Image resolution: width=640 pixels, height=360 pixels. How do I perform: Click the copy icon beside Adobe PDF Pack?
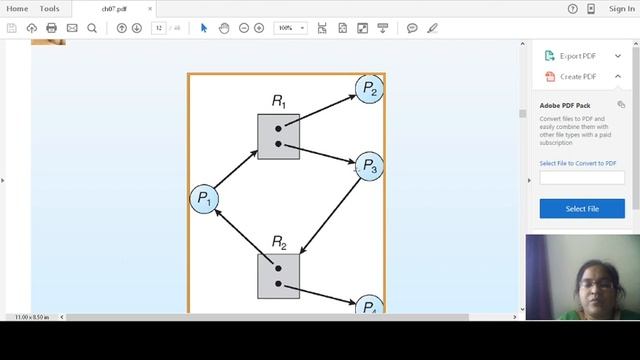pos(621,104)
